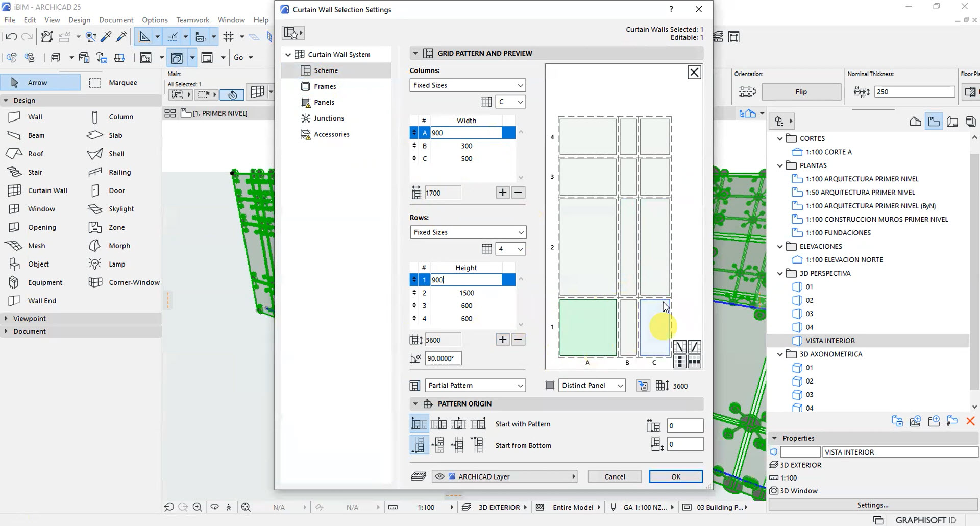Collapse the PLANTAS folder in navigator

coord(780,165)
